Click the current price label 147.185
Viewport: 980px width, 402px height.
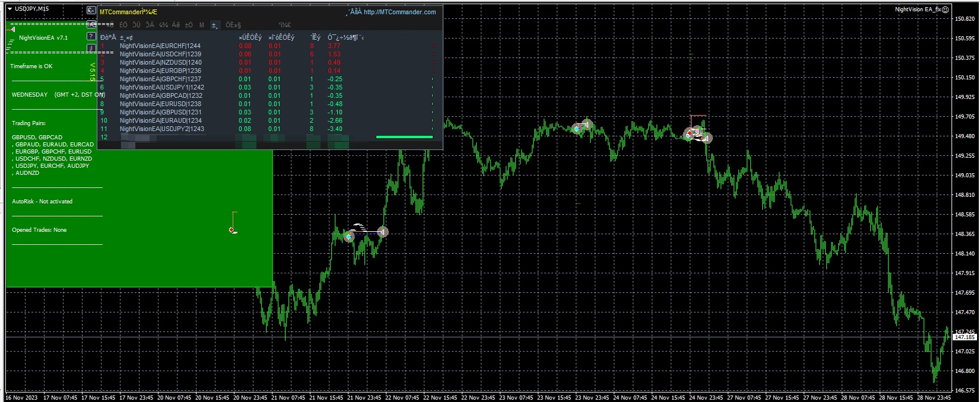(x=965, y=337)
